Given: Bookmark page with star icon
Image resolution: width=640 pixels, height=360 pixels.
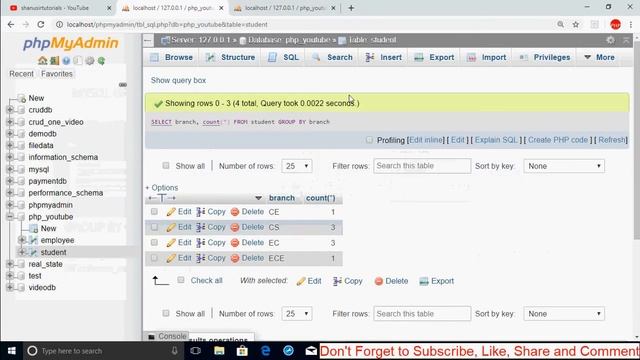Looking at the screenshot, I should click(x=576, y=24).
